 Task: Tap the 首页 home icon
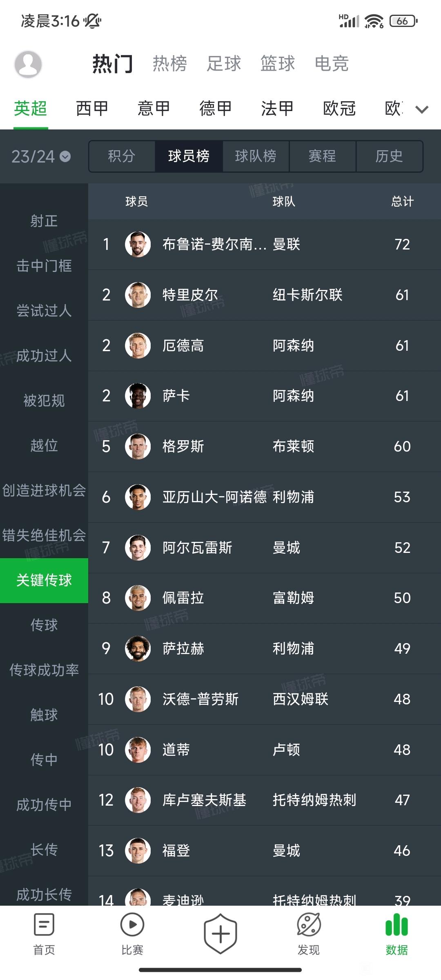click(x=44, y=924)
